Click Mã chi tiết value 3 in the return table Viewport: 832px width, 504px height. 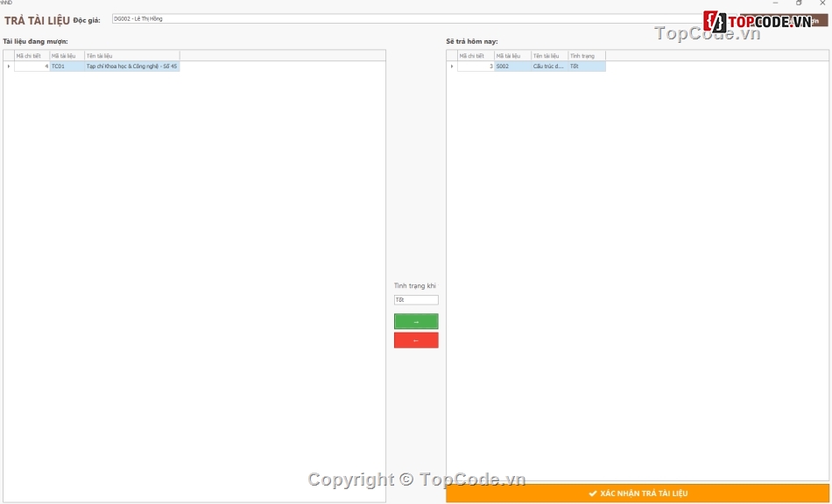pyautogui.click(x=476, y=66)
